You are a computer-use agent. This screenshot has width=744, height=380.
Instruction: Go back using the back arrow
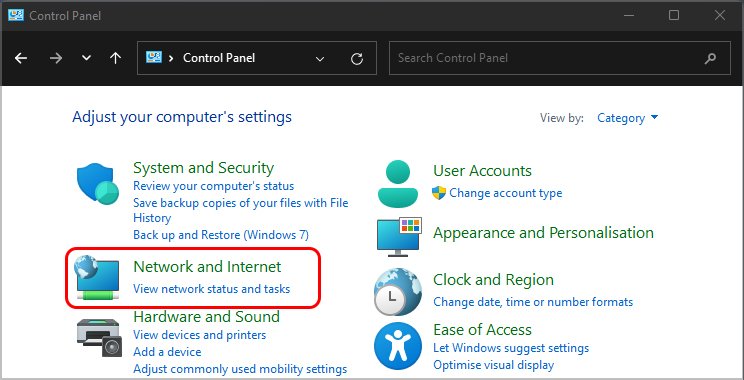pos(21,58)
